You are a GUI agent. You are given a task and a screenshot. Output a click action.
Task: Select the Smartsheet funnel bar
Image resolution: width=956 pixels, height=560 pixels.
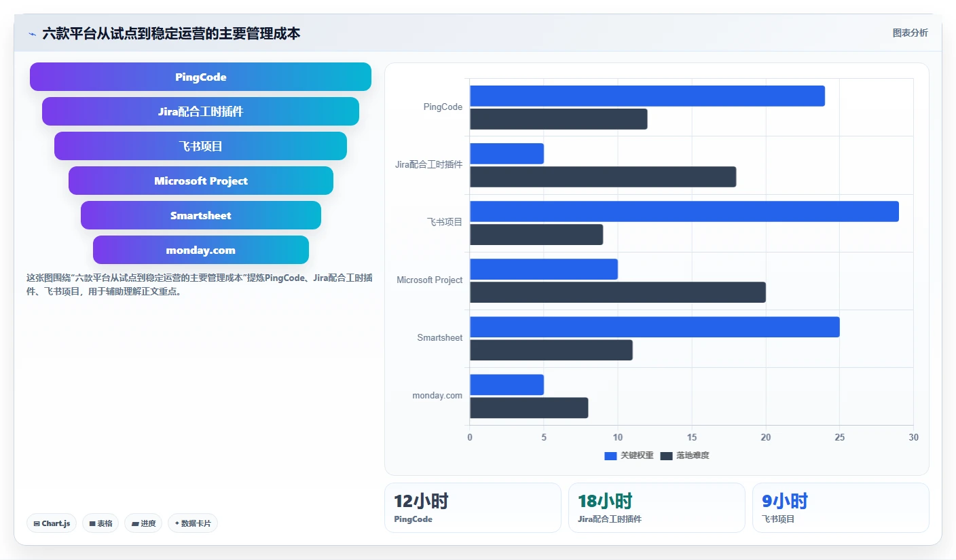(200, 215)
